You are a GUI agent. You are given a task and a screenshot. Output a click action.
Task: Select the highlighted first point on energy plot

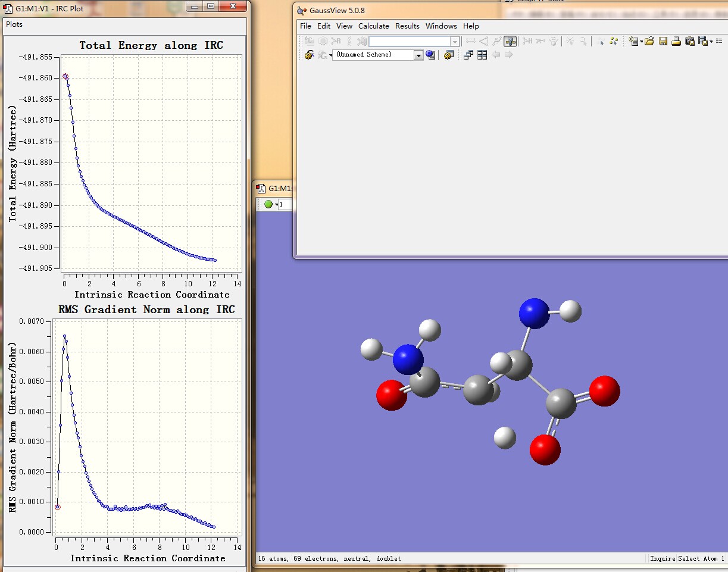click(x=65, y=76)
